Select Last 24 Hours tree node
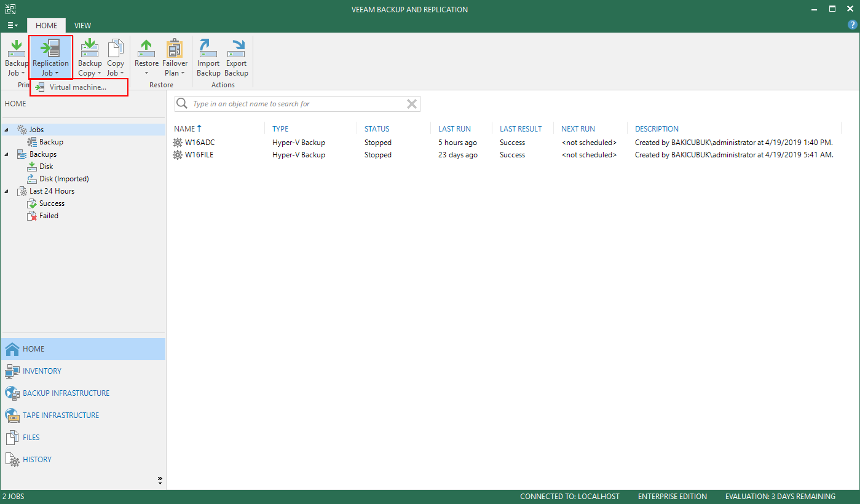 click(x=52, y=191)
